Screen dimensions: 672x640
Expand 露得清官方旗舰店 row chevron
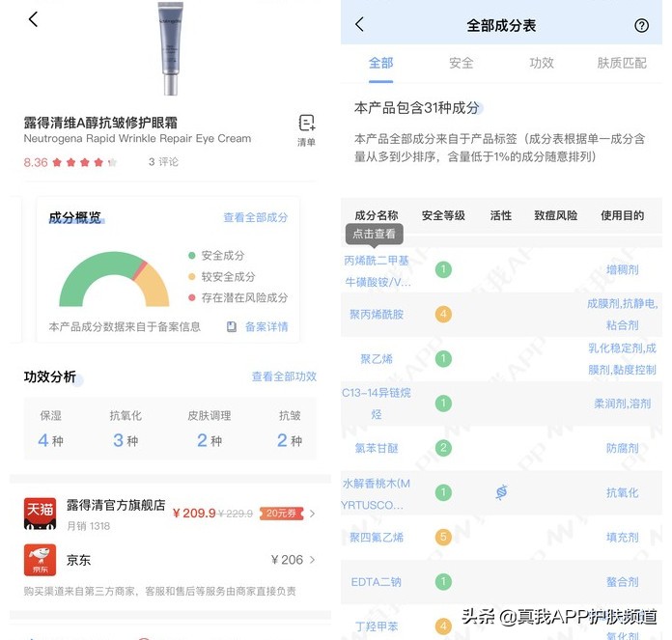click(313, 514)
